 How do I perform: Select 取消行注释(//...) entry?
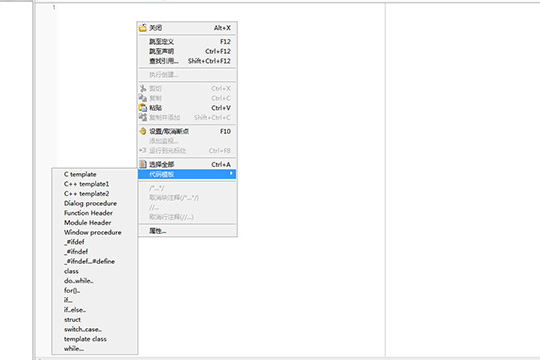pyautogui.click(x=187, y=217)
